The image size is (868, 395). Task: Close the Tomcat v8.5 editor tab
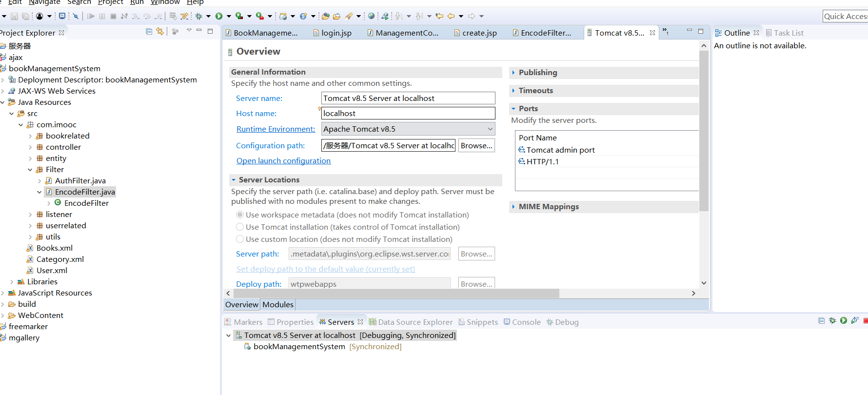[x=652, y=33]
